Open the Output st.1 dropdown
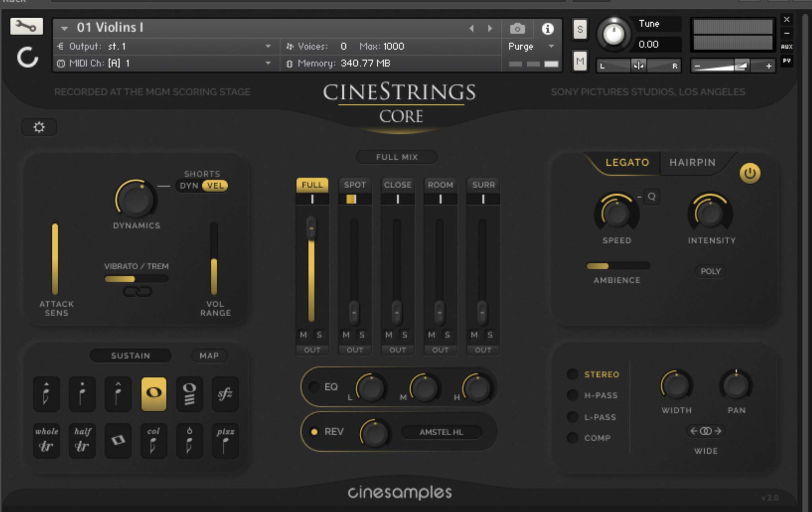Screen dimensions: 812x512 [x=269, y=46]
